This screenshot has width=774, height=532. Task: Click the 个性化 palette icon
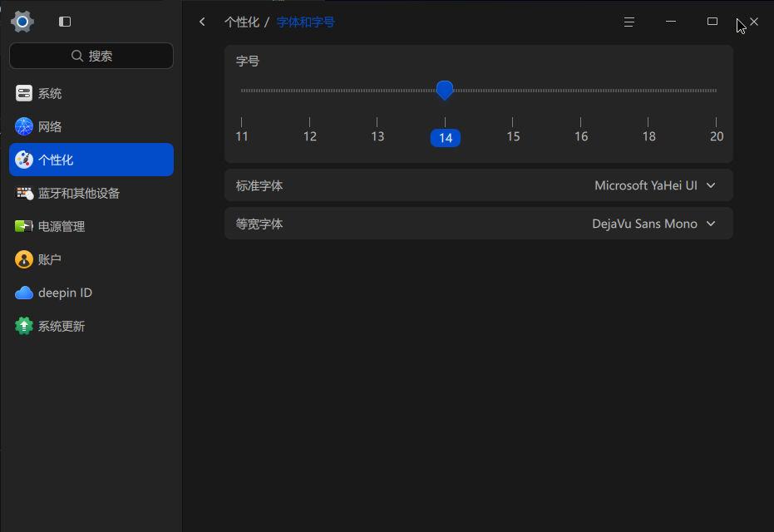click(x=23, y=160)
